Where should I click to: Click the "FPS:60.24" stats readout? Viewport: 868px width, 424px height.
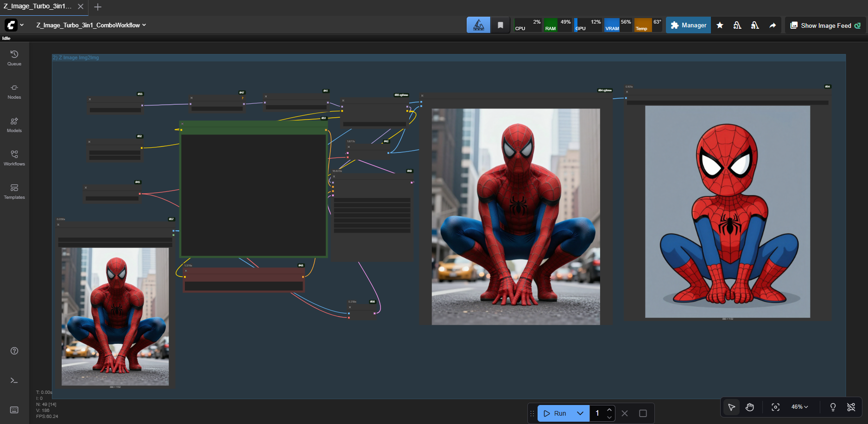click(x=47, y=416)
